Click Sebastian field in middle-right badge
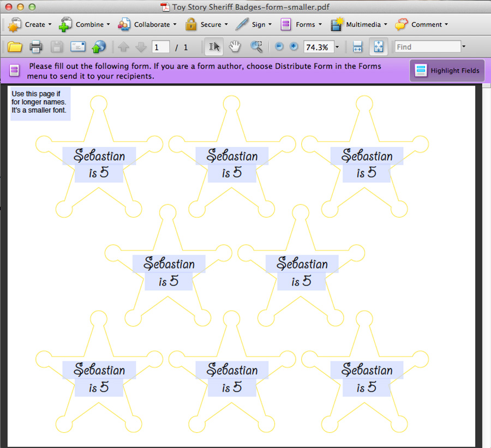The width and height of the screenshot is (491, 448). (x=302, y=264)
